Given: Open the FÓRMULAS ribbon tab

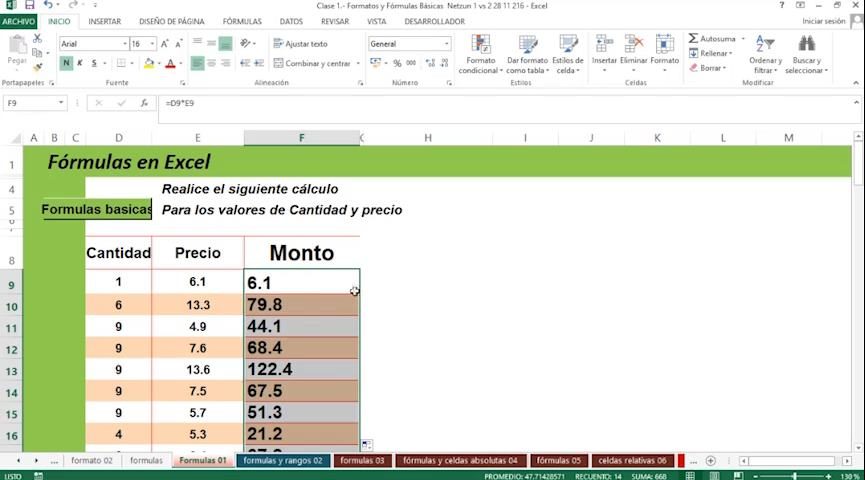Looking at the screenshot, I should [242, 22].
